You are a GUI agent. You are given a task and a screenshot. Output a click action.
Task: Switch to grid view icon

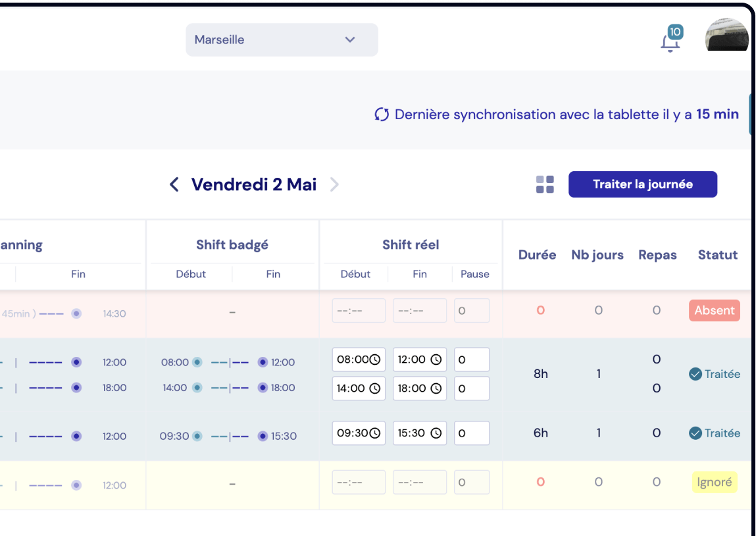coord(545,184)
